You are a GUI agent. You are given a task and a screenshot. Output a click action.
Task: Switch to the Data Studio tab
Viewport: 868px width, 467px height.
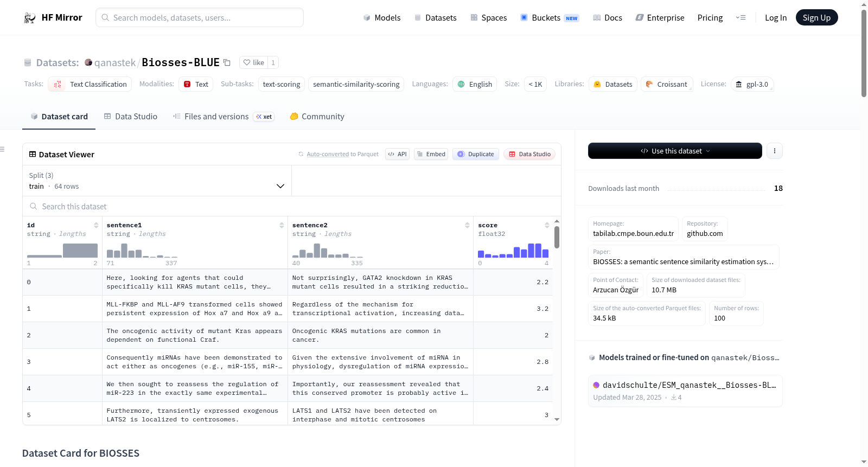(x=131, y=117)
